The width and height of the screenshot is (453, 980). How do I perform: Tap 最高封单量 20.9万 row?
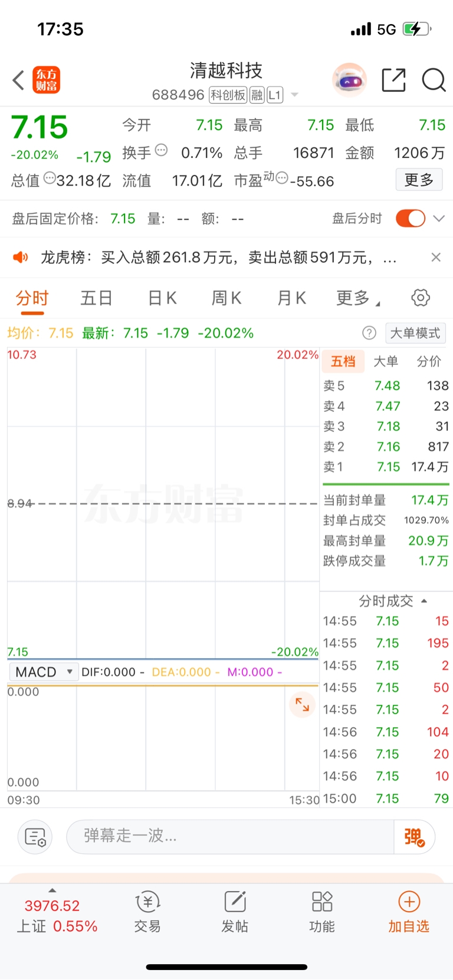[386, 540]
